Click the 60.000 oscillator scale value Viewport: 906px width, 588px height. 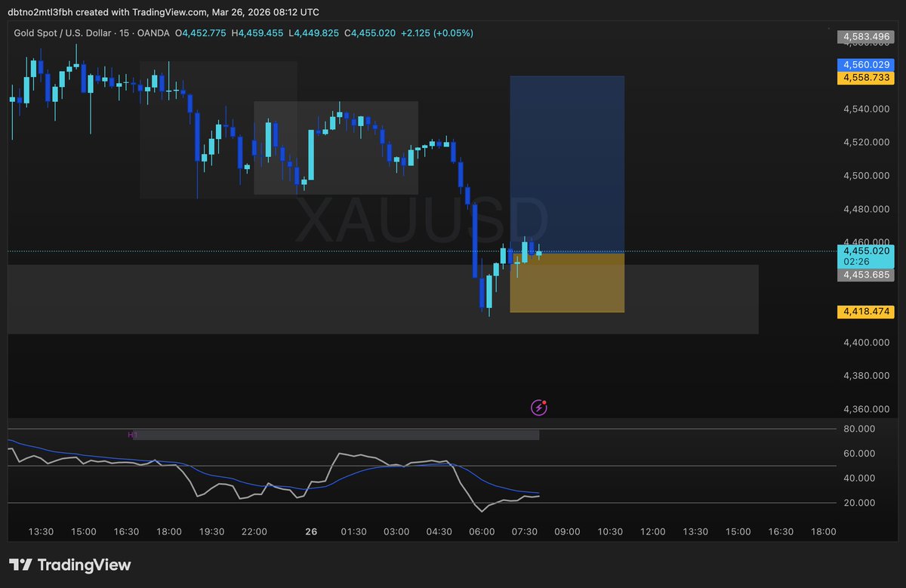[858, 454]
